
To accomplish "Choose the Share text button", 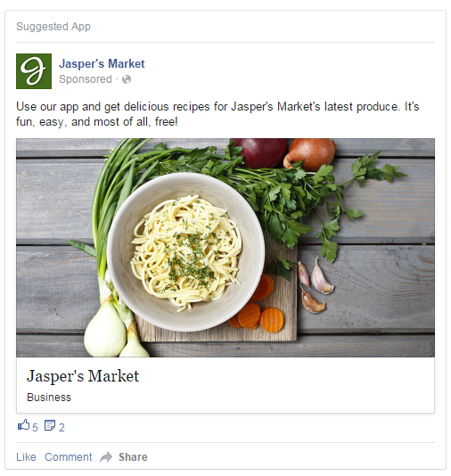I will click(133, 457).
